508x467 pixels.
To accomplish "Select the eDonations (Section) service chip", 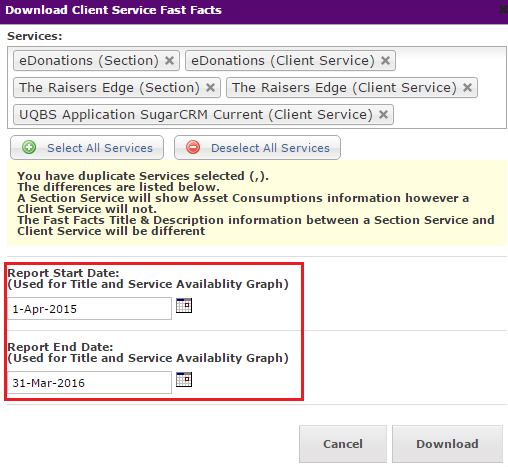I will [x=89, y=61].
